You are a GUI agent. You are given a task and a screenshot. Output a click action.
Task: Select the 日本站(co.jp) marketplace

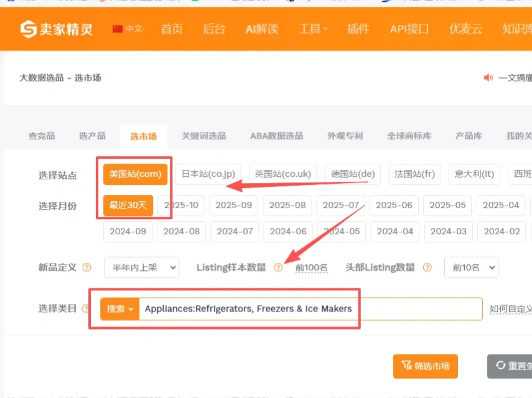tap(208, 174)
